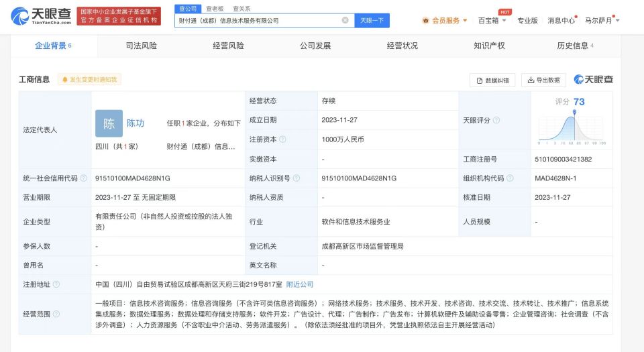
Task: Open the 经营状况 tab
Action: (x=402, y=46)
